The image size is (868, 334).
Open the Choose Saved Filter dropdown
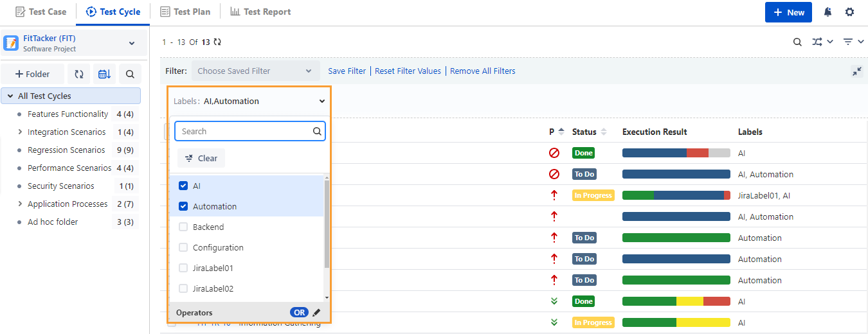click(x=255, y=71)
